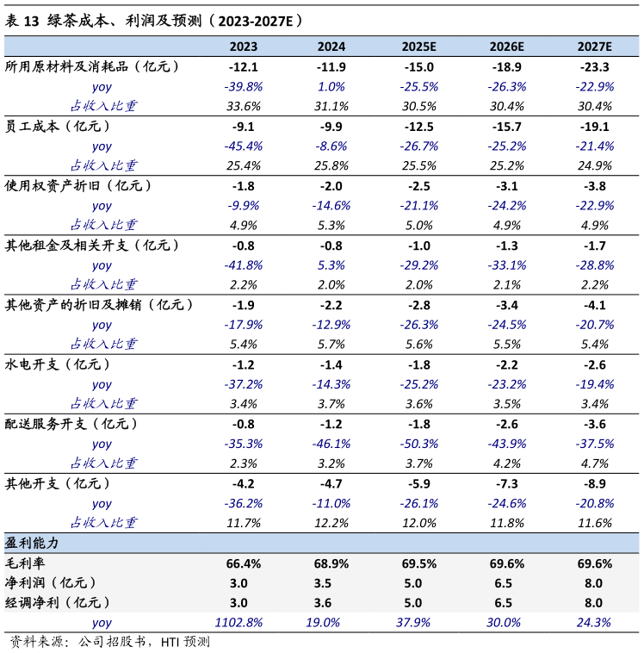Click the -45.4% yoy value

tap(244, 146)
